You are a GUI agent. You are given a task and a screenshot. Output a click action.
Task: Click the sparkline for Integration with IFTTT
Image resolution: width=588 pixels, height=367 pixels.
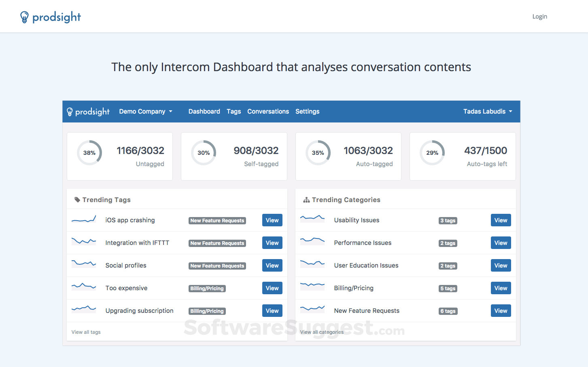[x=84, y=241]
